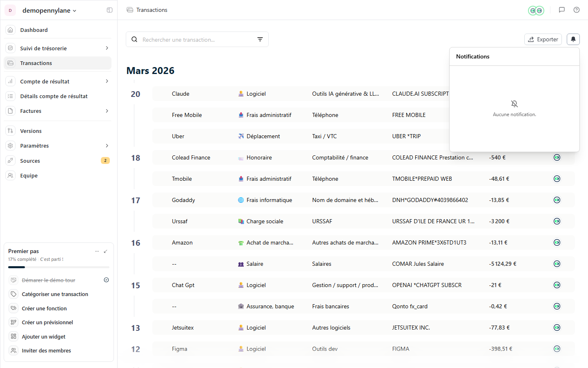Open the search filter options icon

260,39
